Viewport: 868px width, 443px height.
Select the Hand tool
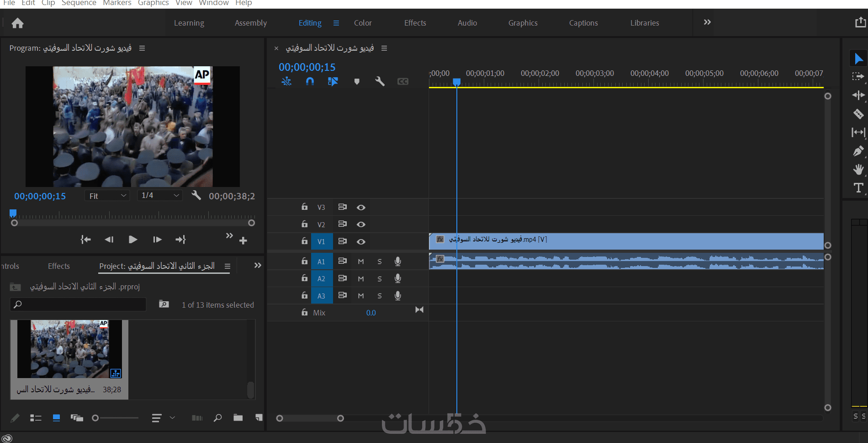point(858,170)
